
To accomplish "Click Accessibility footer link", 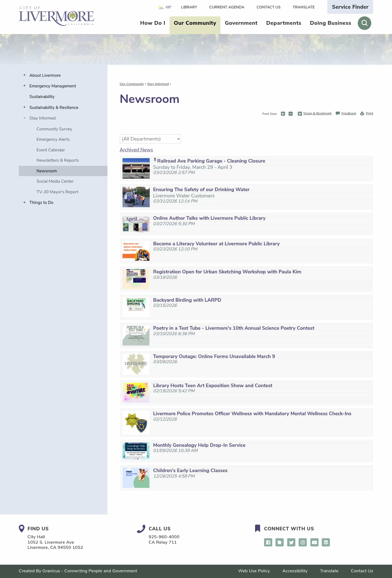I will pos(295,571).
